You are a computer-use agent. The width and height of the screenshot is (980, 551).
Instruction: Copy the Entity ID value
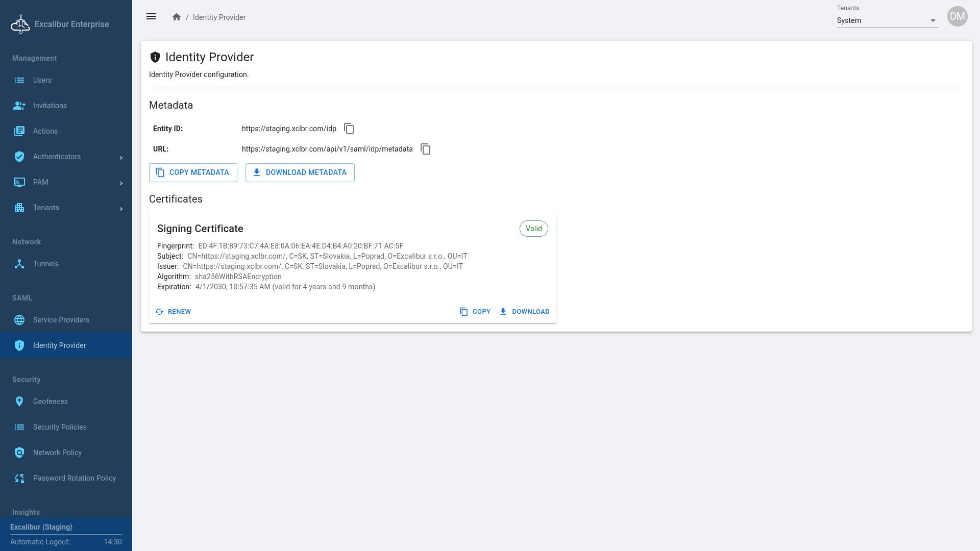click(x=349, y=129)
